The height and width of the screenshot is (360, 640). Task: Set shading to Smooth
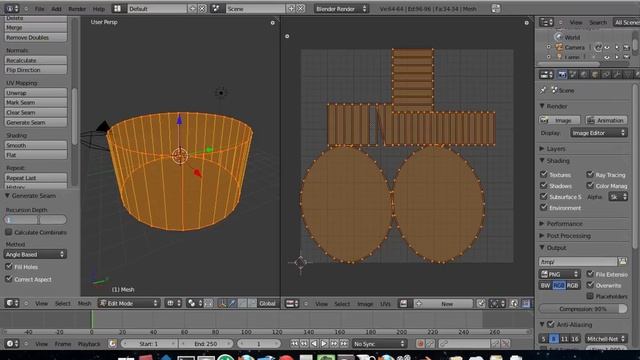pyautogui.click(x=36, y=145)
